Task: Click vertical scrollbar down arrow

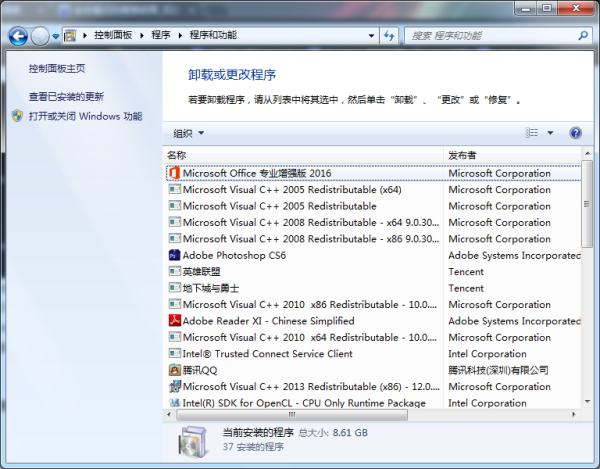Action: 587,401
